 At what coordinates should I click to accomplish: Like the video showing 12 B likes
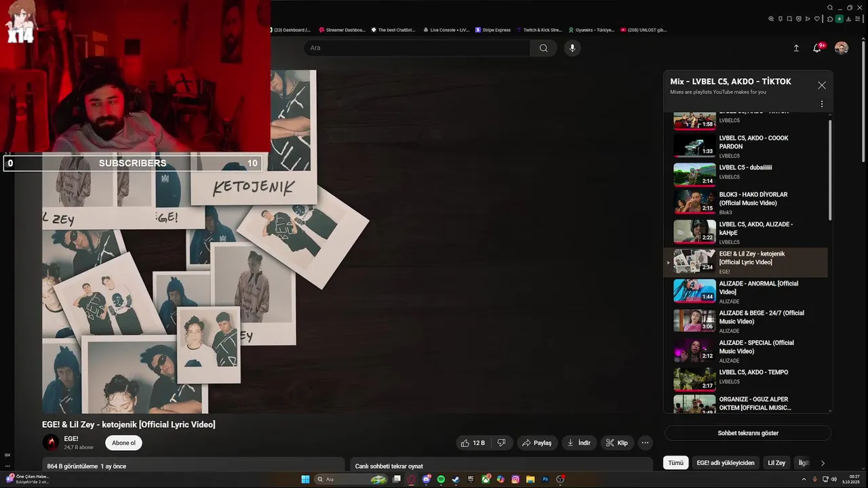[473, 443]
